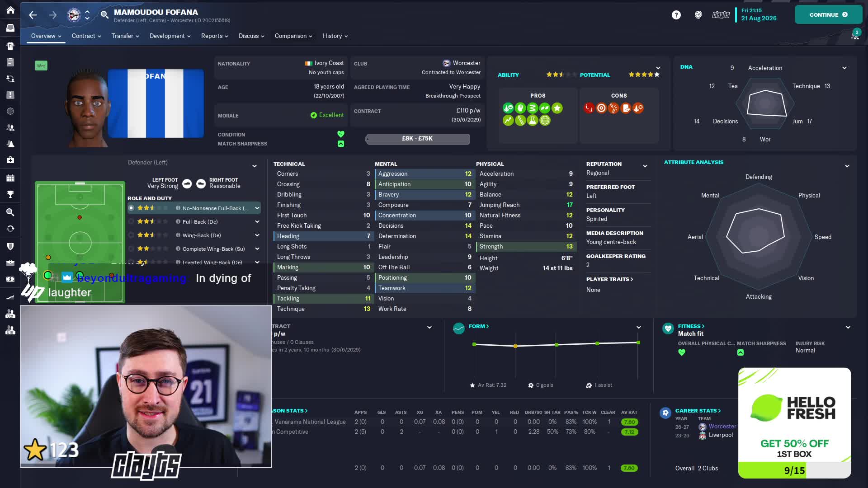Expand the Full-Back (De) role chevron

pos(257,221)
